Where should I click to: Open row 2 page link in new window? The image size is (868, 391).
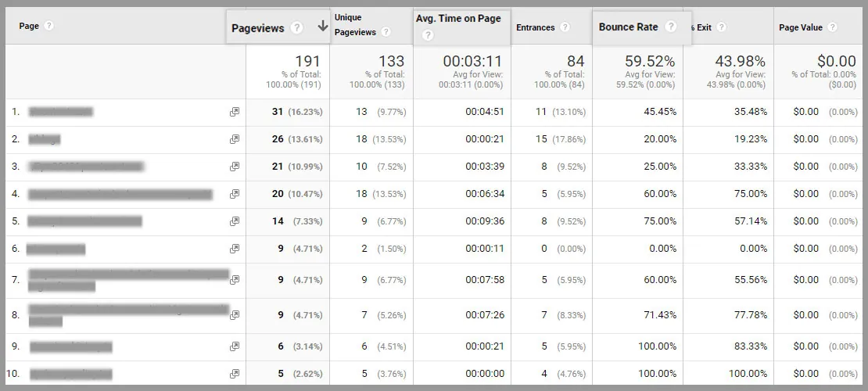click(235, 139)
